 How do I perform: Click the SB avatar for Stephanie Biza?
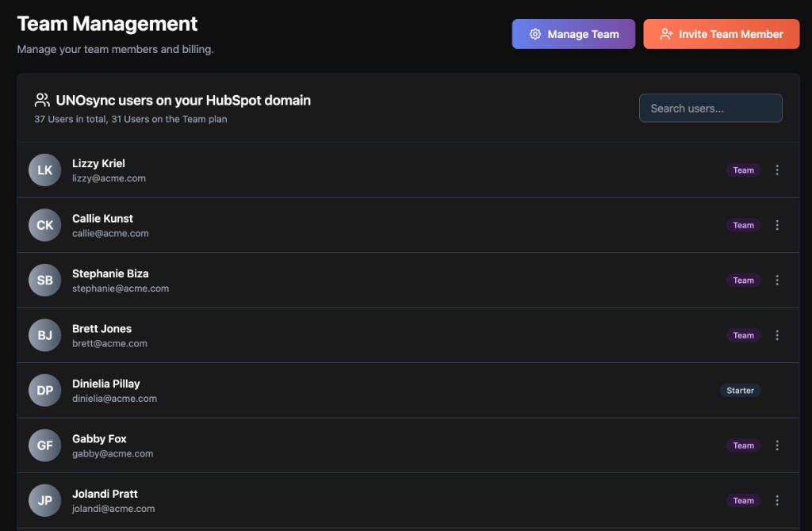pos(45,281)
